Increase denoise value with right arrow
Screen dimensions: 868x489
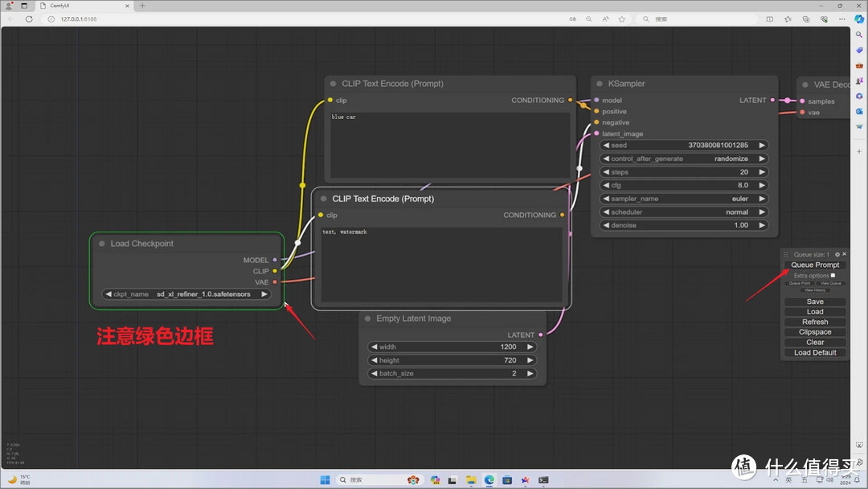pyautogui.click(x=762, y=225)
